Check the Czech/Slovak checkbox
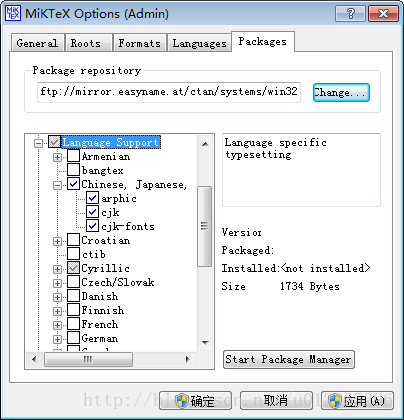This screenshot has width=404, height=420. [73, 282]
